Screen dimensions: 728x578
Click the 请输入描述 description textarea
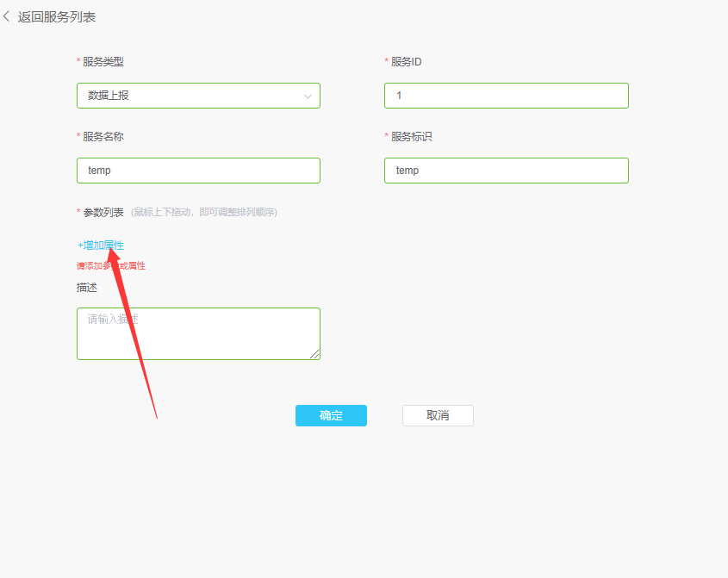(x=198, y=333)
